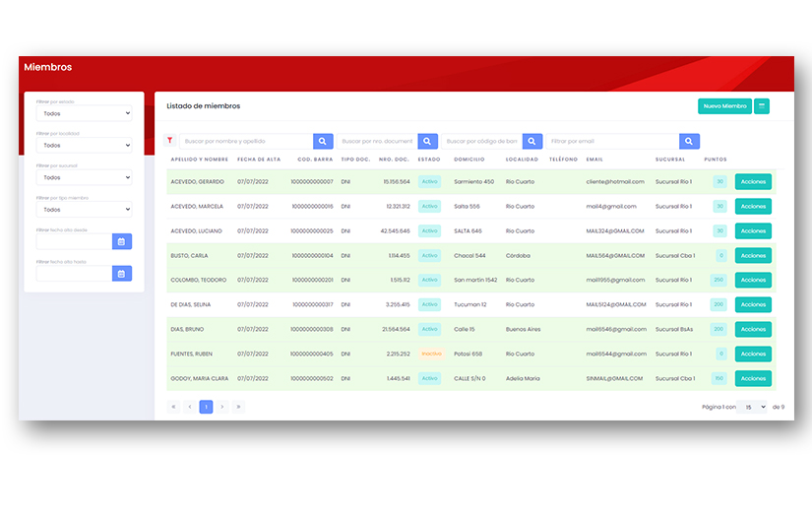
Task: Click email SINMAIL@GMAIL.COM
Action: coord(614,378)
